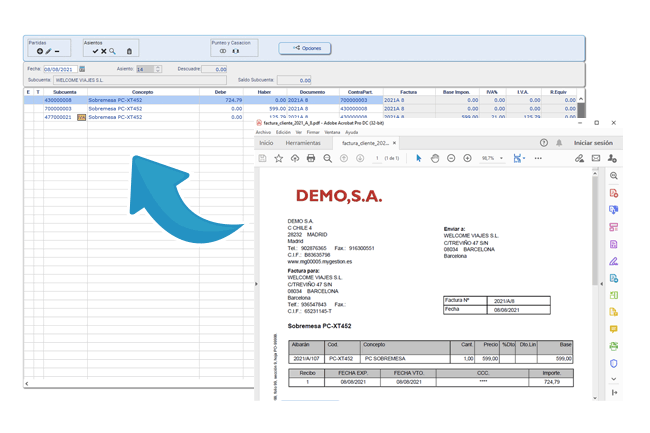Print the PDF using the printer icon

(x=311, y=158)
